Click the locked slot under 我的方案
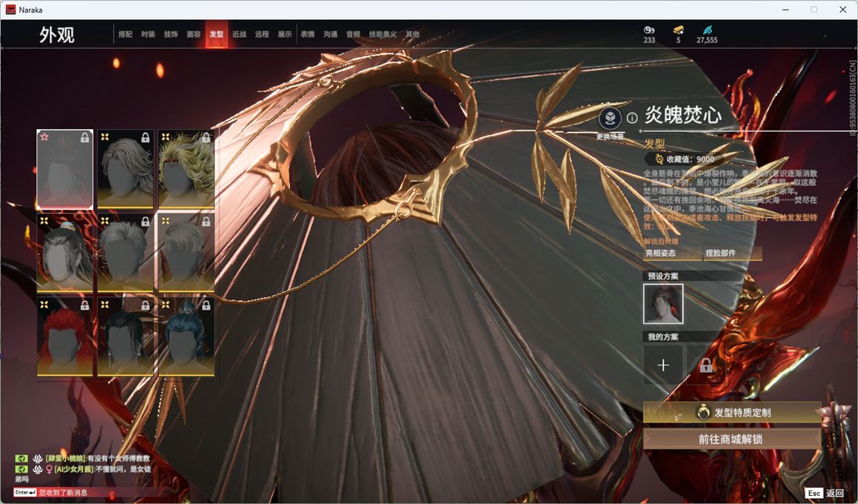Screen dimensions: 858x504 click(x=705, y=365)
